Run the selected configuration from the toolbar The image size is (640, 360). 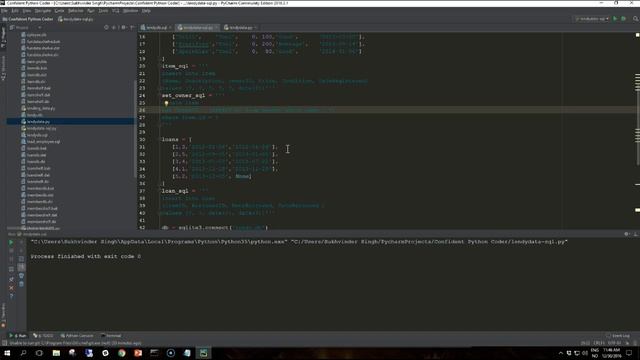[x=615, y=19]
